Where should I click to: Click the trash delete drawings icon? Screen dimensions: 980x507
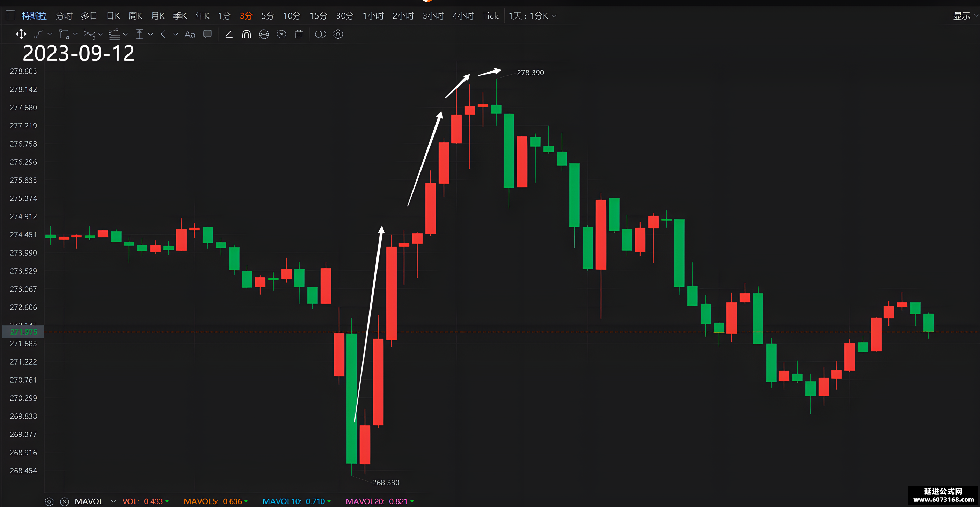click(x=299, y=34)
